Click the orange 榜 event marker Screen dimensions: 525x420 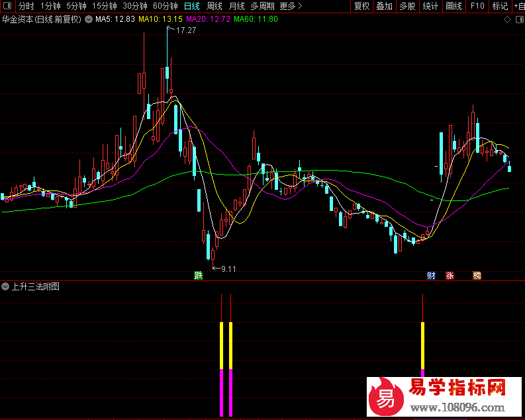click(x=477, y=275)
